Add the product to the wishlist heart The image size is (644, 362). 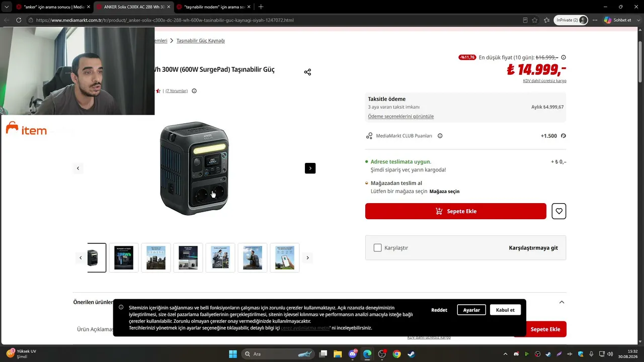tap(559, 211)
